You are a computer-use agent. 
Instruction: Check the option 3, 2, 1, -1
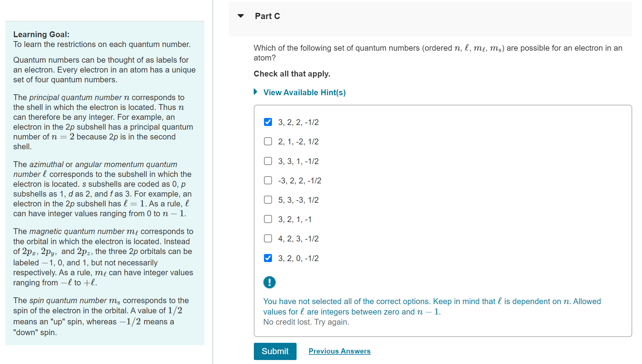click(268, 219)
